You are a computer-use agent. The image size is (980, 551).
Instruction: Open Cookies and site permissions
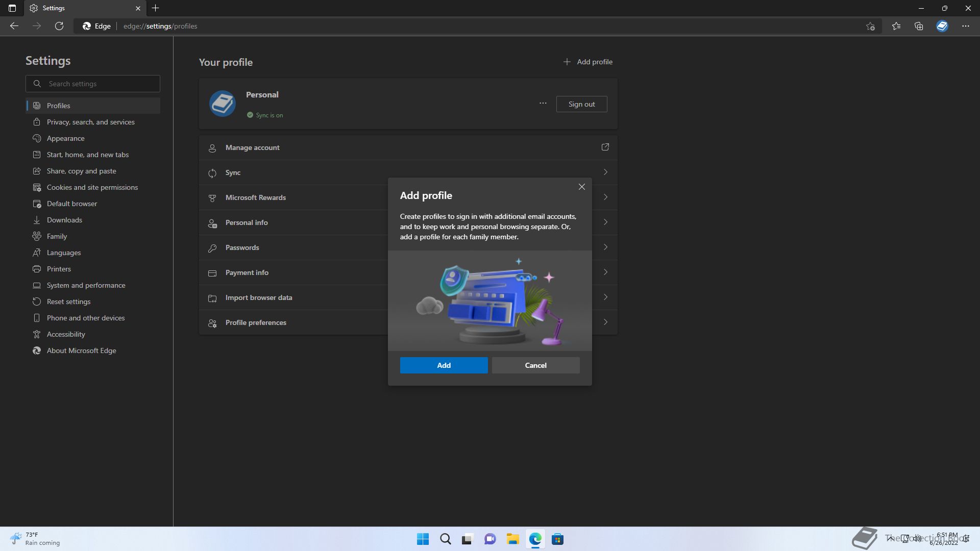coord(93,187)
